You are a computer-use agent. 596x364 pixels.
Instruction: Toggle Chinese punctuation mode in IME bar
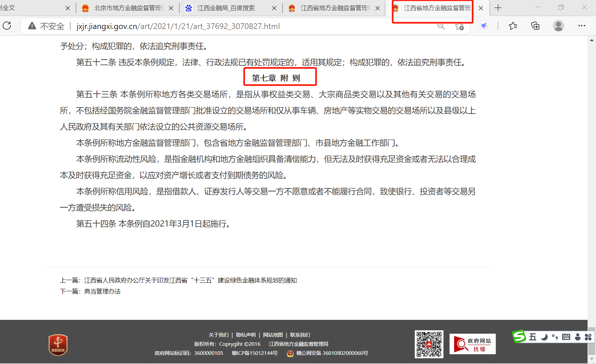coord(554,337)
